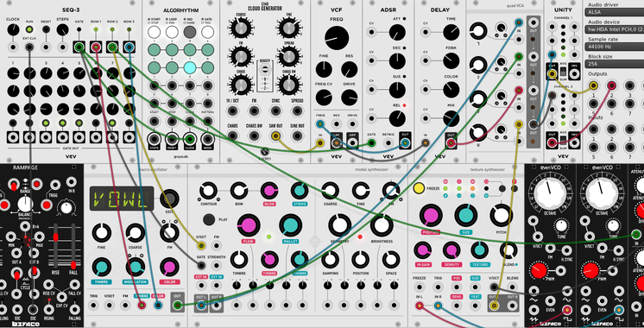Viewport: 644px width, 328px height.
Task: Click the modal synthesizer MALLET knob
Action: 291,225
